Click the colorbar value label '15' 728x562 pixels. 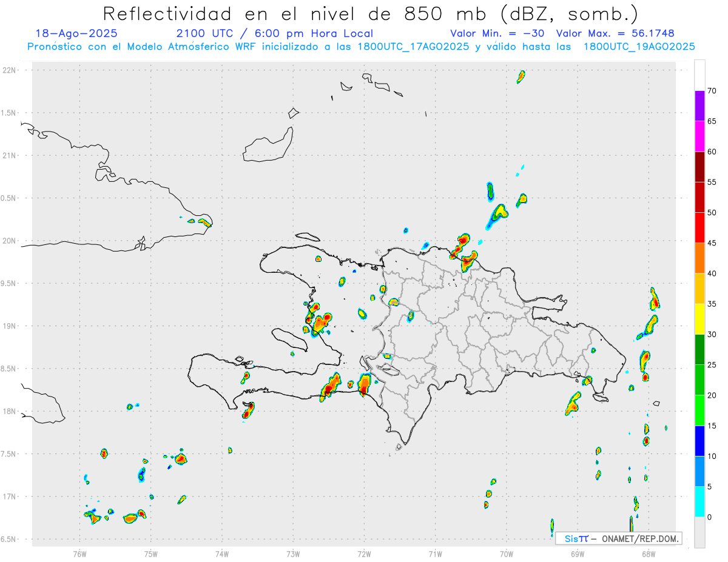(712, 426)
